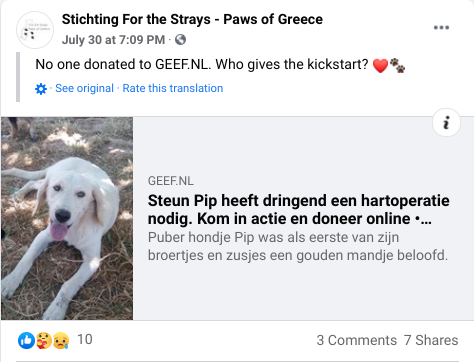Click Rate this translation link
Image resolution: width=474 pixels, height=362 pixels.
coord(173,88)
